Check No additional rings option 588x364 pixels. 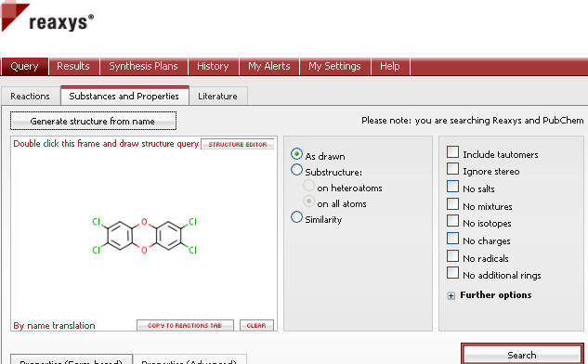pos(452,273)
